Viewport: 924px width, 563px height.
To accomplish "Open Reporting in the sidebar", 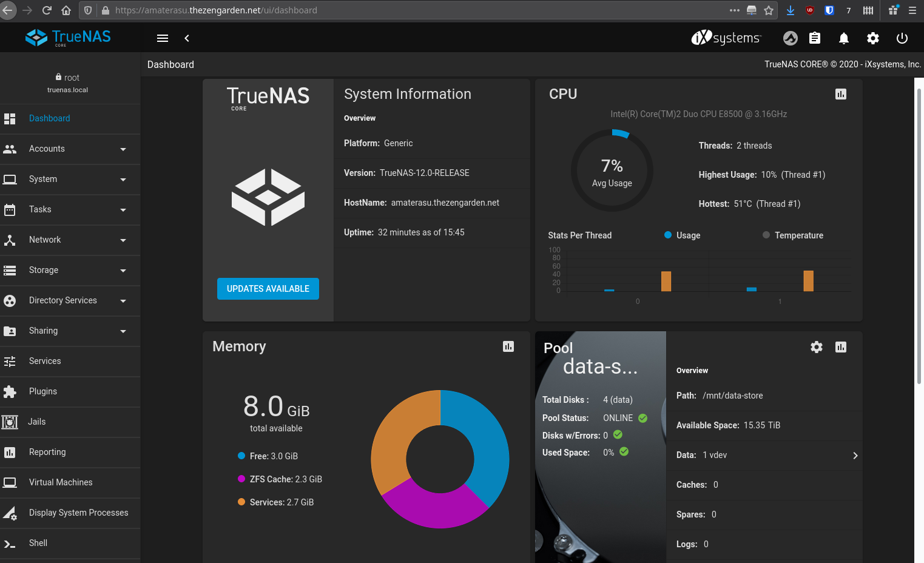I will [70, 452].
